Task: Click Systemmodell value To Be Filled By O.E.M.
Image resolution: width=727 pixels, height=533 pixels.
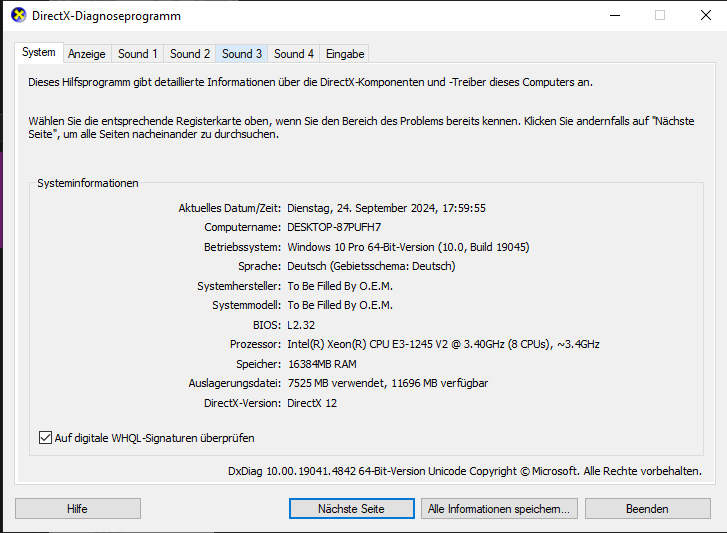Action: tap(340, 305)
